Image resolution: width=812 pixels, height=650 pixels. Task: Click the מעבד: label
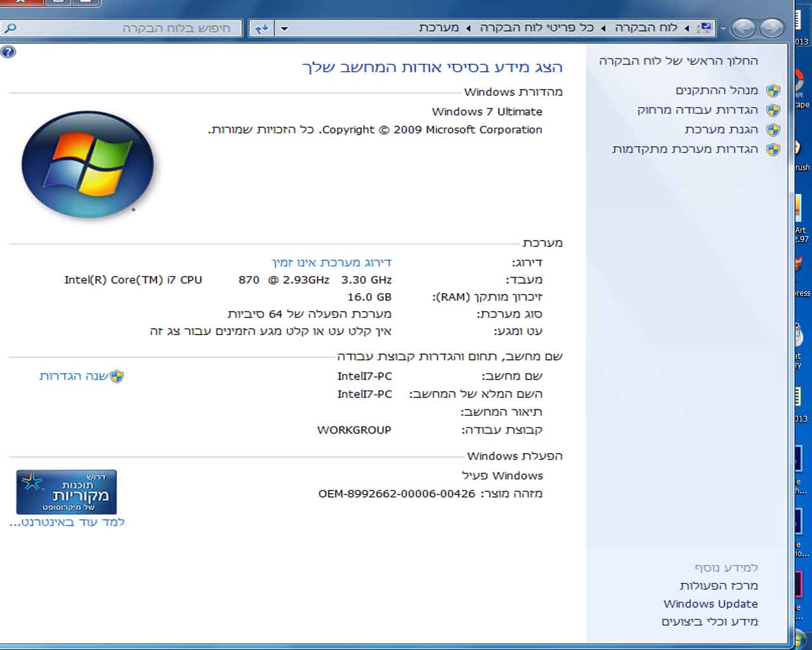pyautogui.click(x=524, y=280)
